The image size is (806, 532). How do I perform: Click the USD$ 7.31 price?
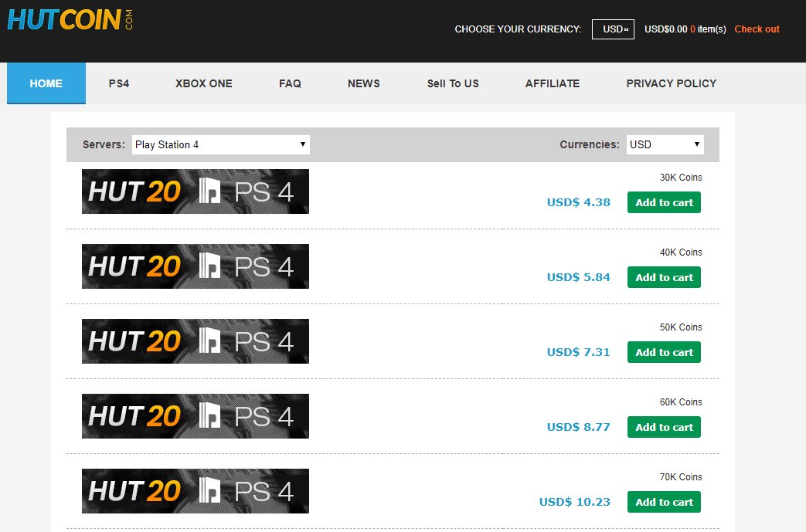click(579, 352)
